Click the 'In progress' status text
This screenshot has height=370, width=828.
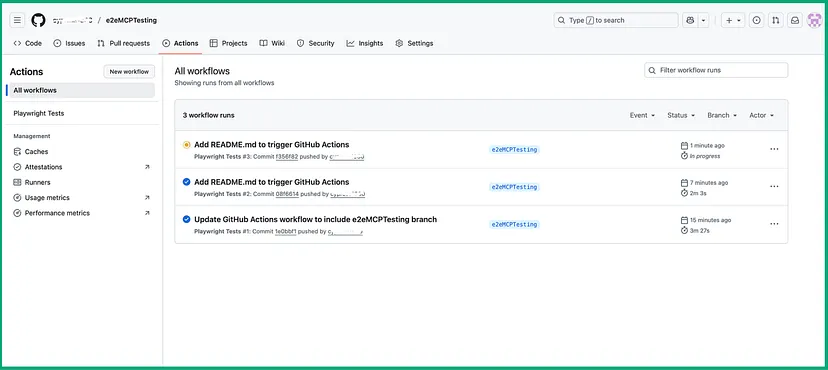tap(705, 156)
